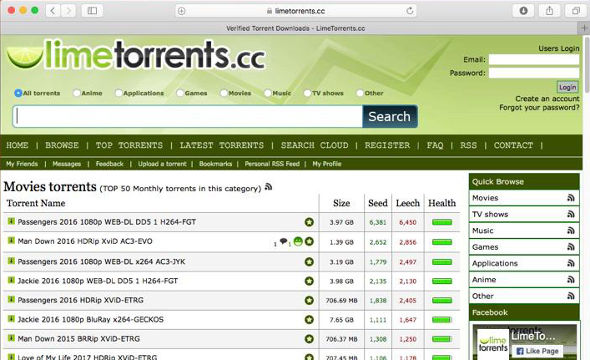Select the All torrents radio button

[18, 93]
